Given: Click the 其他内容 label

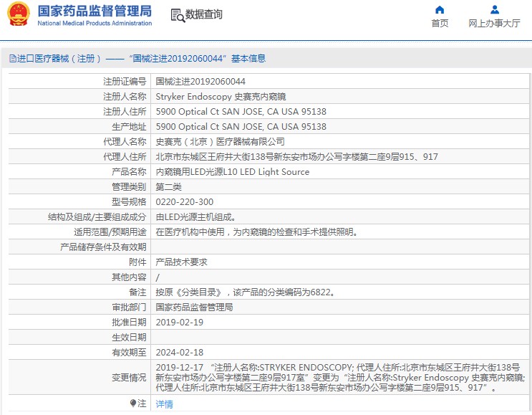Looking at the screenshot, I should 129,277.
